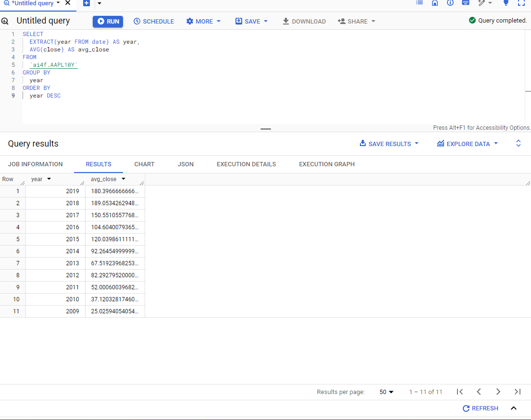This screenshot has height=420, width=531.
Task: Open the Schedule option
Action: click(154, 21)
